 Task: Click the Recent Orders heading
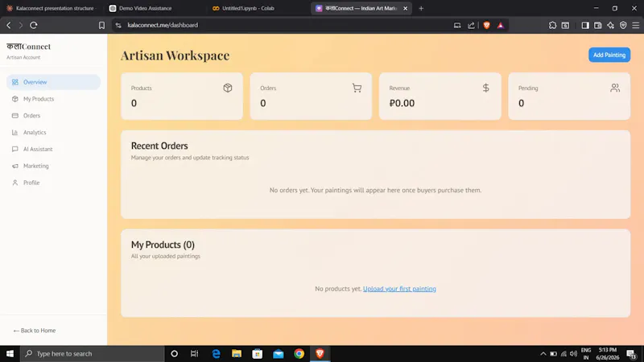[x=159, y=146]
